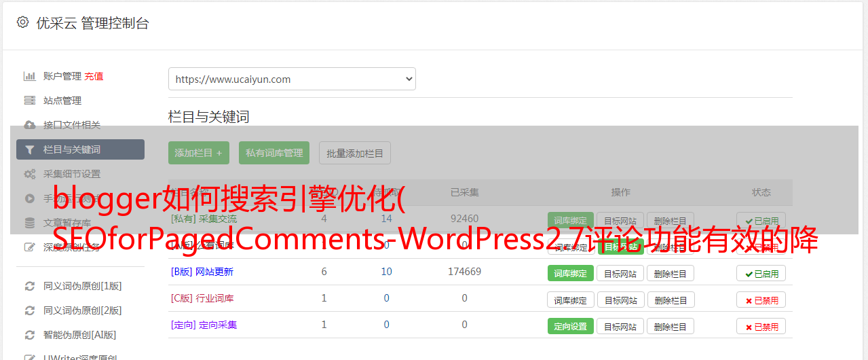Click the 状态 column header
Screen dimensions: 868x360
coord(761,192)
